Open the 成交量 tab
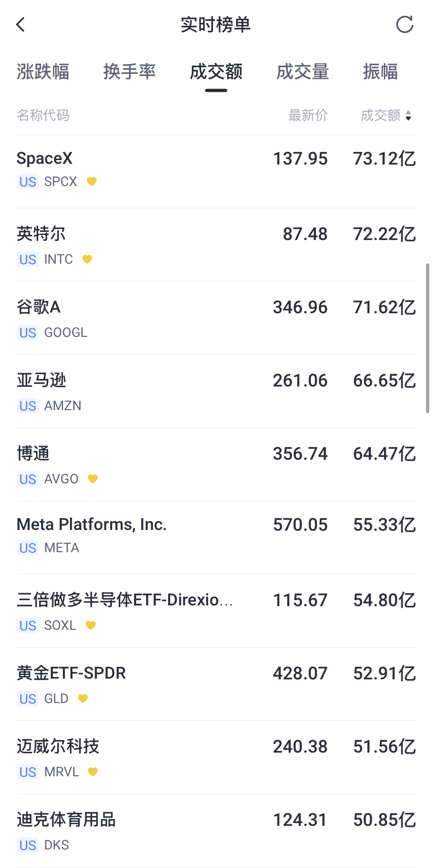 (303, 71)
